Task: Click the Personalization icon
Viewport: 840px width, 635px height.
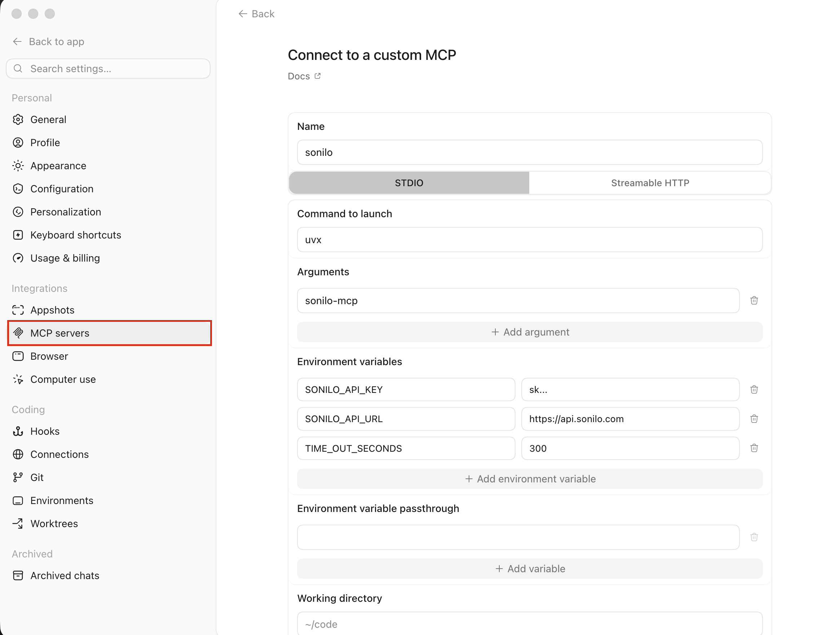Action: tap(18, 212)
